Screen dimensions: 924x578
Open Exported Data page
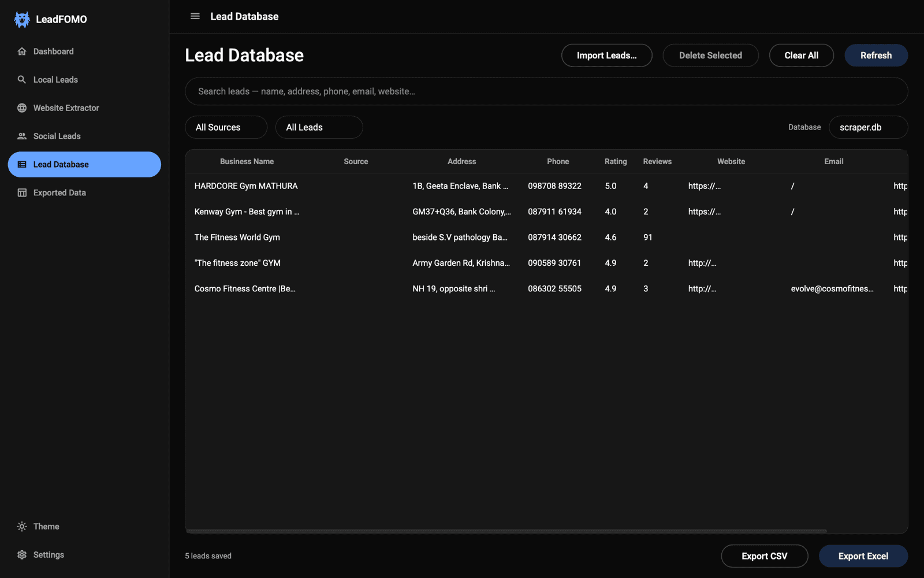pos(84,193)
